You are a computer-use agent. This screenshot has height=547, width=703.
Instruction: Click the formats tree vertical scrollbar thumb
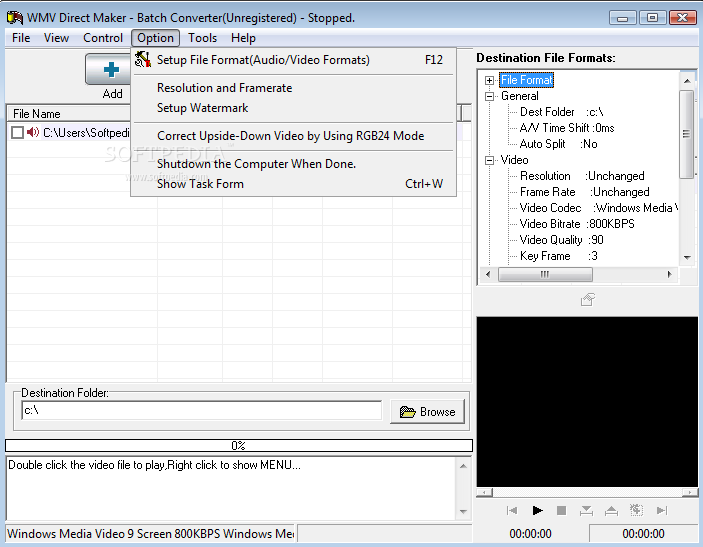tap(686, 134)
